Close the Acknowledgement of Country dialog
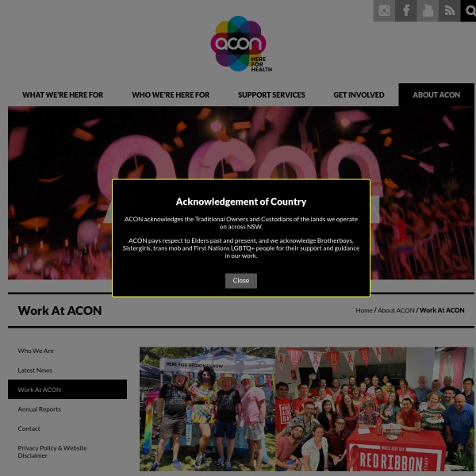 click(241, 281)
